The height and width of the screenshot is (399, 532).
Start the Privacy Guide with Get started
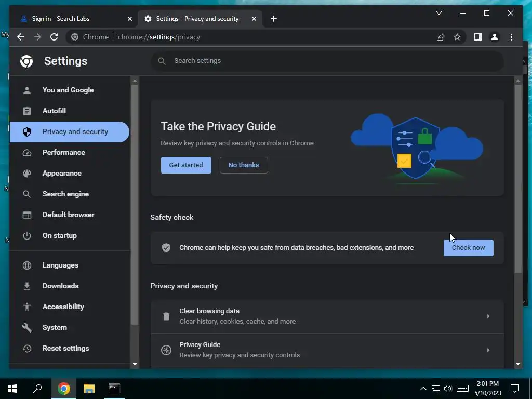point(186,165)
